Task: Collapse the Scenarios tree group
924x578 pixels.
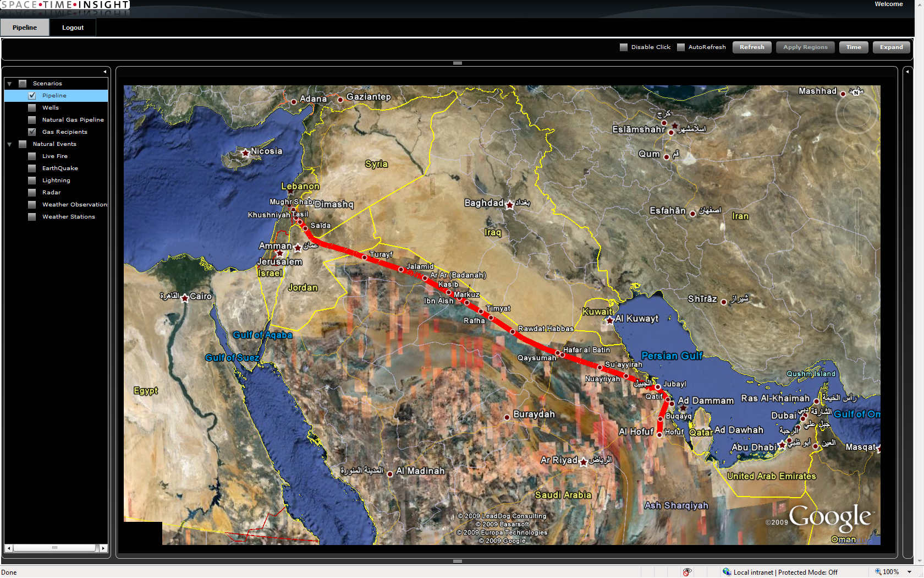Action: [x=9, y=84]
